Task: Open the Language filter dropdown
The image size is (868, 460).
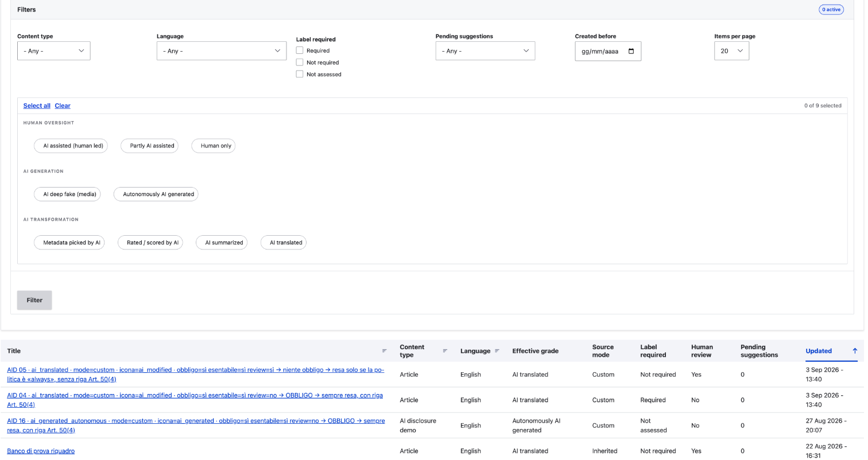Action: (222, 51)
